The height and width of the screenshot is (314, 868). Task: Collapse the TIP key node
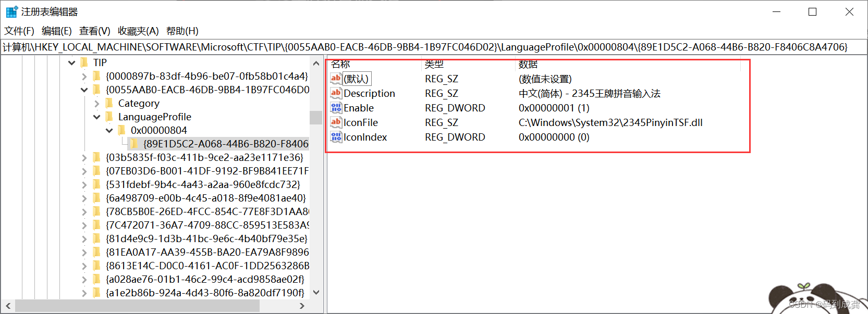pos(72,63)
